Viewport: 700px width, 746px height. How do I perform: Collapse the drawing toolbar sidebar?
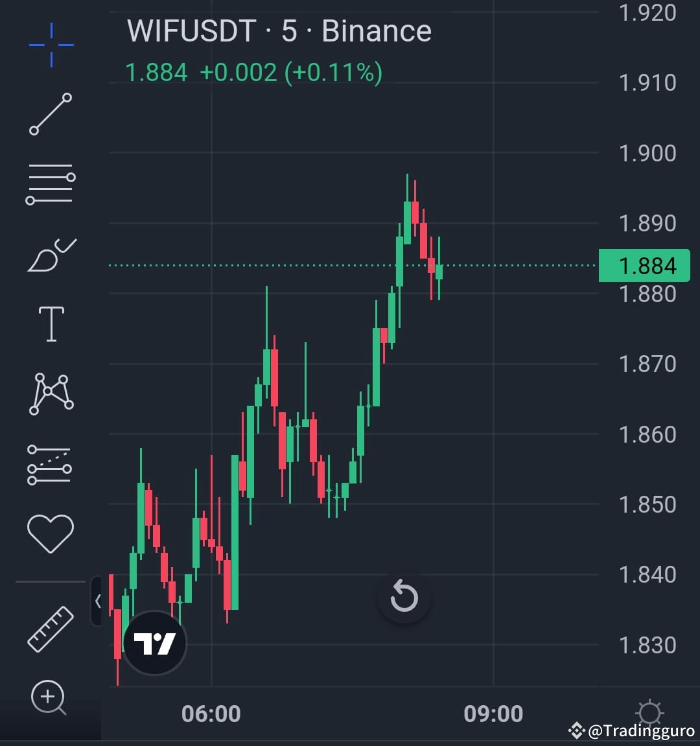coord(99,601)
